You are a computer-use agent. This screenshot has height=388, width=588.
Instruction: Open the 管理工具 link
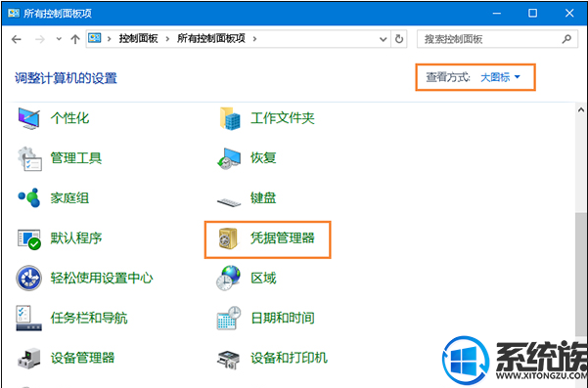click(76, 158)
